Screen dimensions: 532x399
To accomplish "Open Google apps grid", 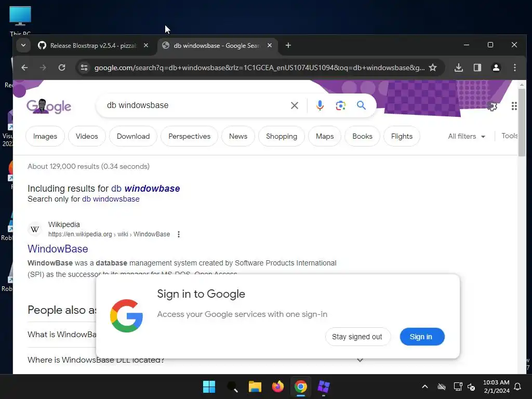I will [514, 106].
